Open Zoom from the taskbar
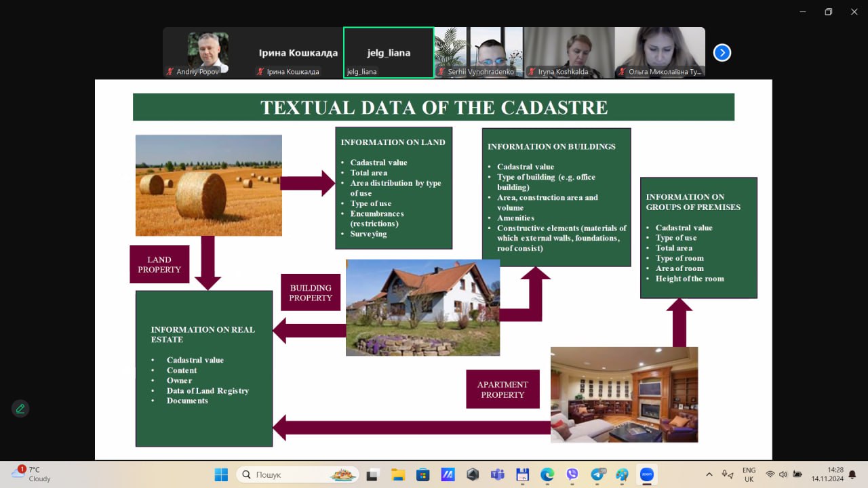868x488 pixels. pos(647,474)
